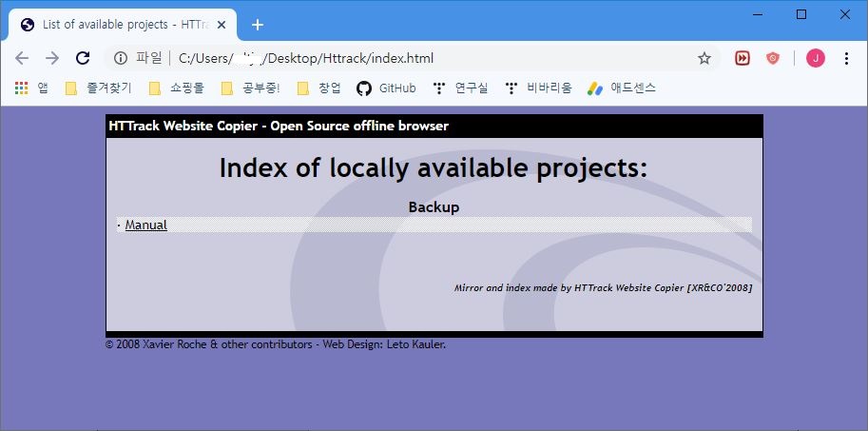This screenshot has height=431, width=868.
Task: Minimize the Chrome window
Action: (758, 15)
